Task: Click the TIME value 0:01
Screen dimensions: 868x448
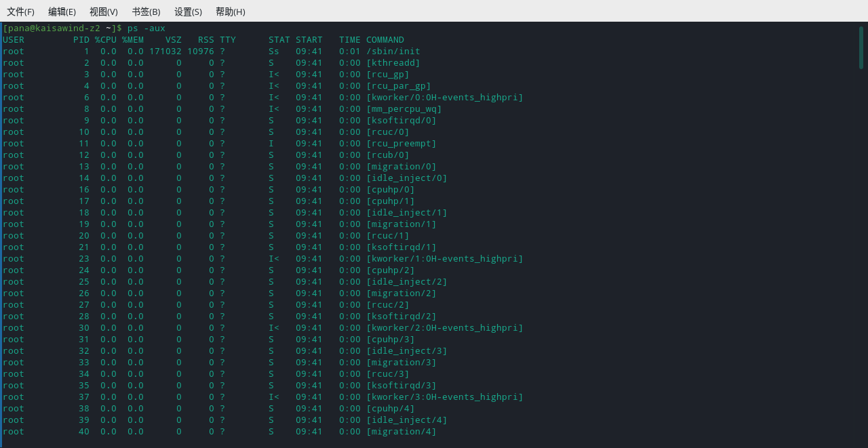Action: 350,51
